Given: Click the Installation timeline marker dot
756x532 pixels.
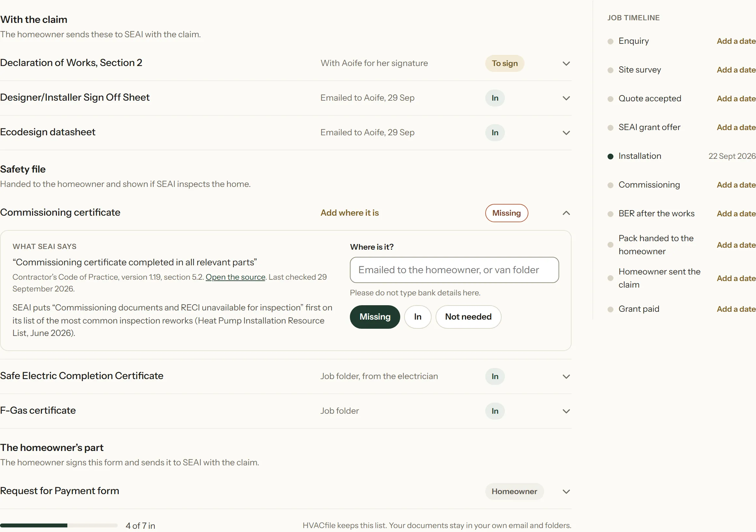Looking at the screenshot, I should (x=610, y=156).
